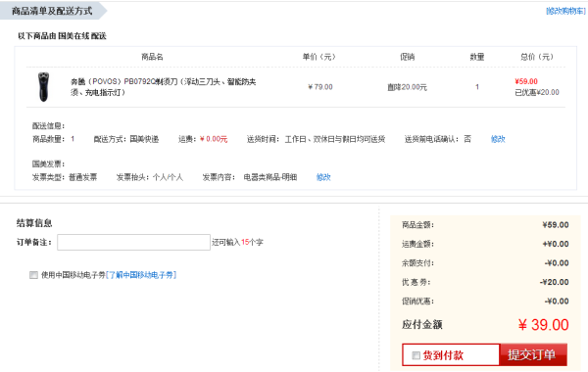This screenshot has height=372, width=588.
Task: Click the 个人/个人 invoice header text
Action: (168, 177)
